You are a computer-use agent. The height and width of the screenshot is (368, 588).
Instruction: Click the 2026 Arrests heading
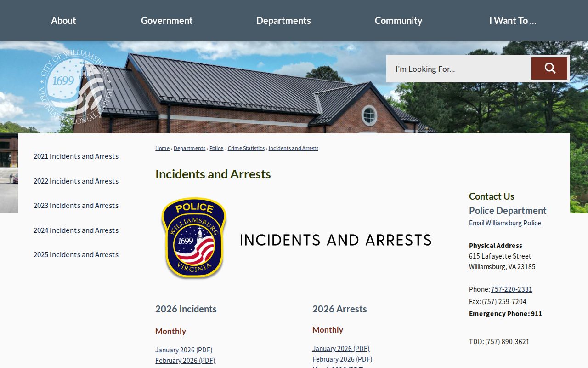[339, 309]
